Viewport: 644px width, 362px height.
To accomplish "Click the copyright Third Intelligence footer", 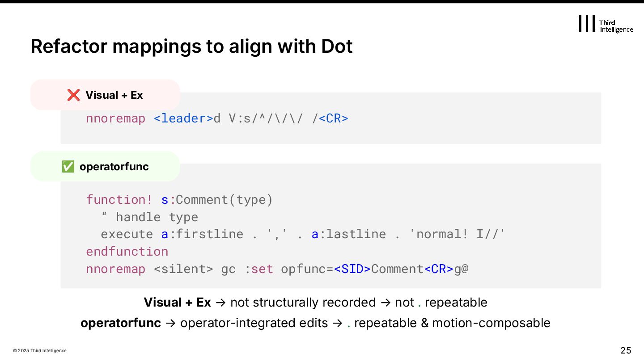I will [40, 351].
